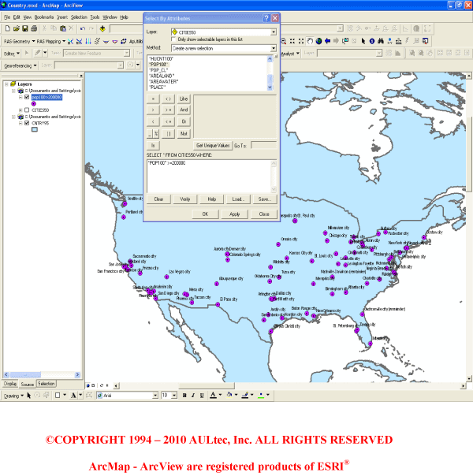Open the Drawing dropdown menu
The width and height of the screenshot is (473, 476).
point(13,396)
